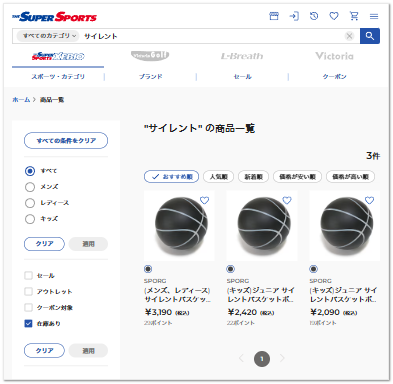Clear search text with X icon
Image resolution: width=393 pixels, height=384 pixels.
349,36
